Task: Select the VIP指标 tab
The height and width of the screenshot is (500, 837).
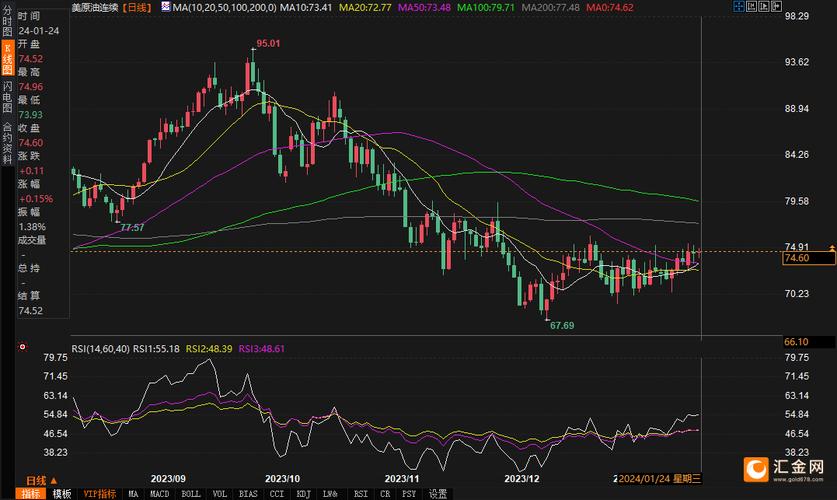Action: coord(100,493)
